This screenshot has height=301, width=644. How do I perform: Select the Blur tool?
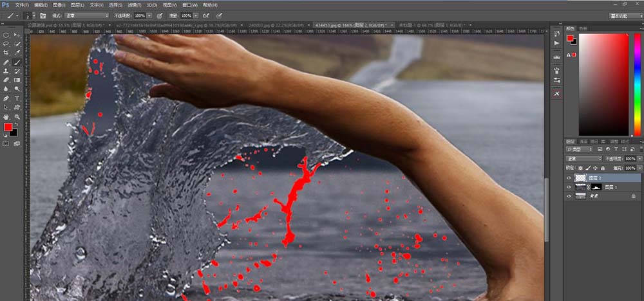click(x=6, y=89)
